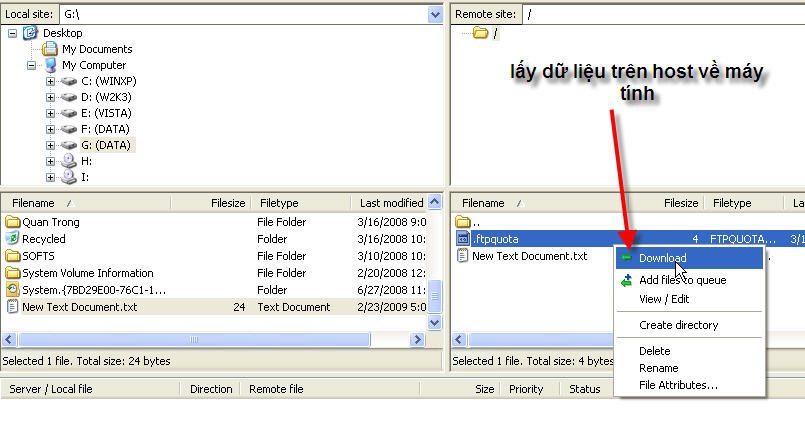
Task: Click the Add files to queue icon
Action: (626, 280)
